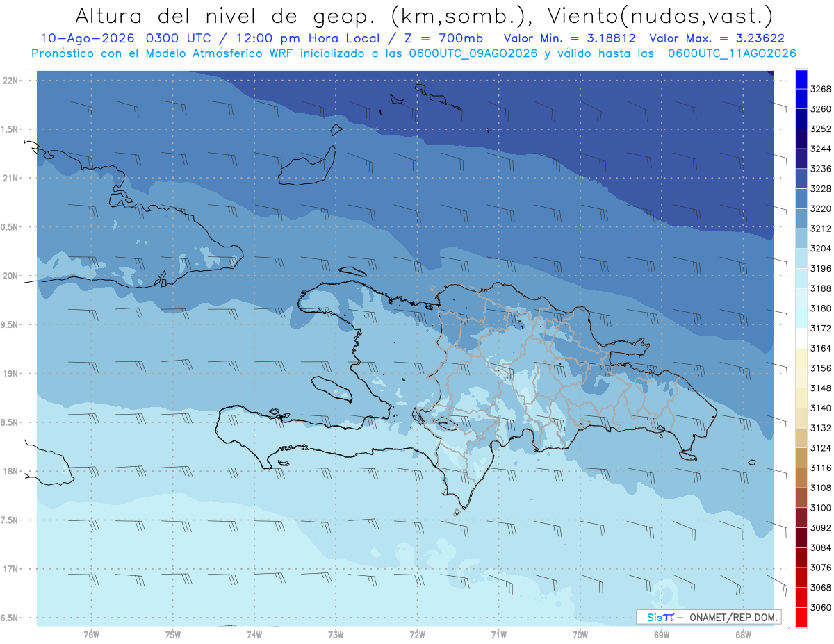Click the 71W longitude label
The image size is (834, 644).
click(498, 634)
